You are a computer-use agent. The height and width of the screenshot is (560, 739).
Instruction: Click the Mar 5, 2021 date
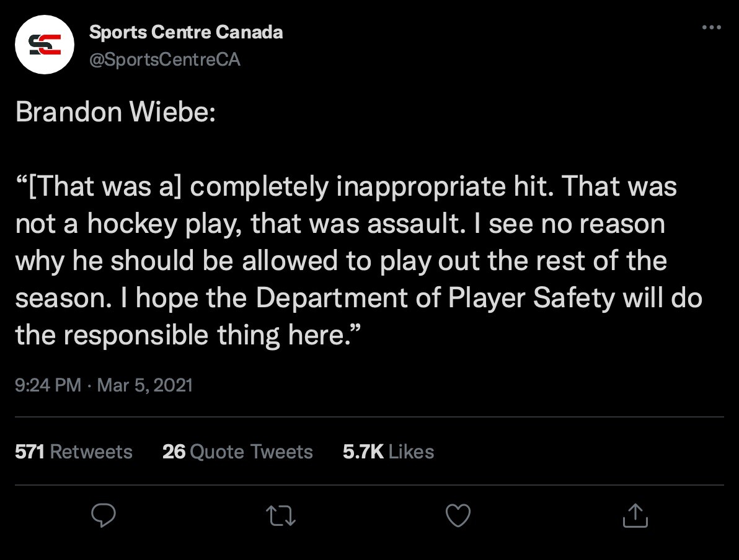[145, 385]
